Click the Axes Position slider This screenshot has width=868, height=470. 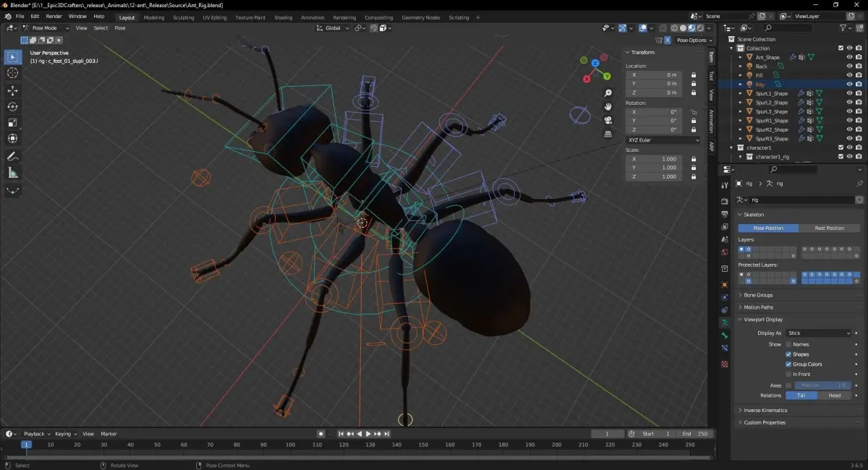point(823,385)
